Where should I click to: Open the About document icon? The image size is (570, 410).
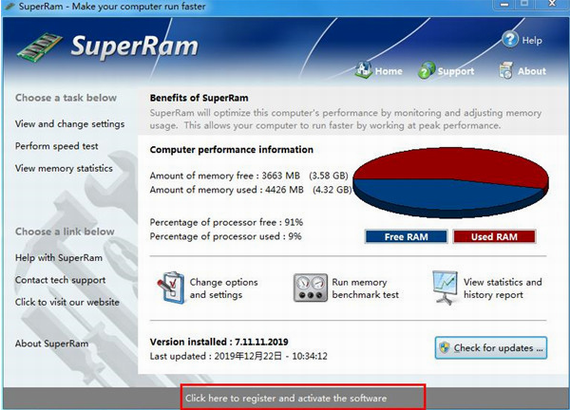coord(506,70)
